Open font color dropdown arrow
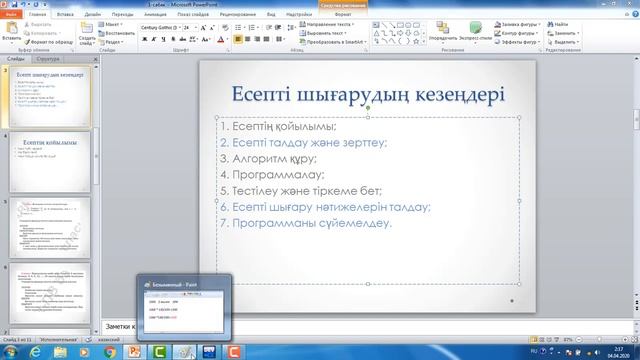 pos(227,39)
